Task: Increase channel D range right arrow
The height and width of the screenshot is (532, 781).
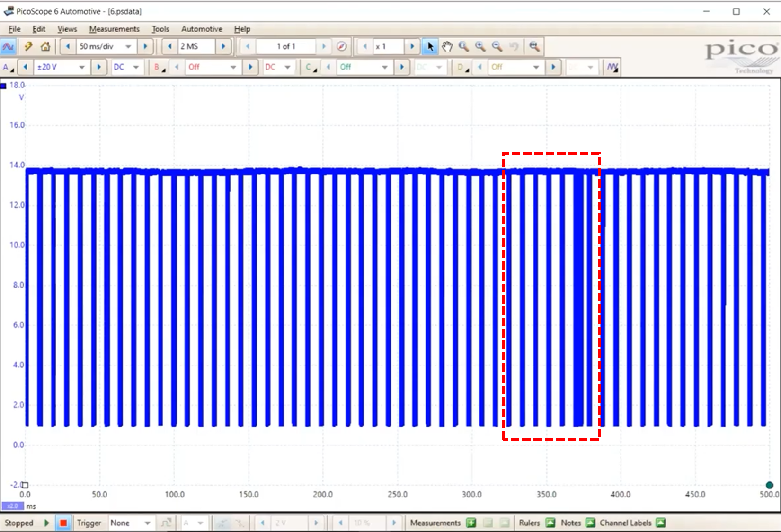Action: [553, 67]
